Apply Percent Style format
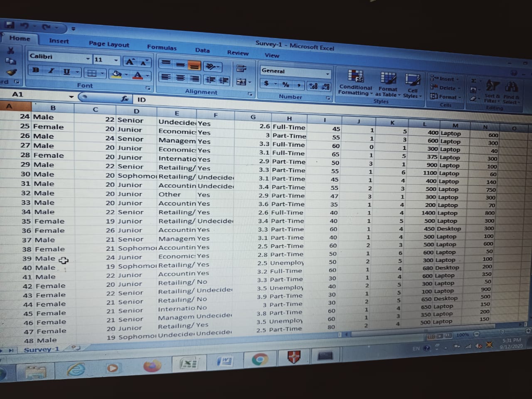Screen dimensions: 532x399 tap(286, 84)
